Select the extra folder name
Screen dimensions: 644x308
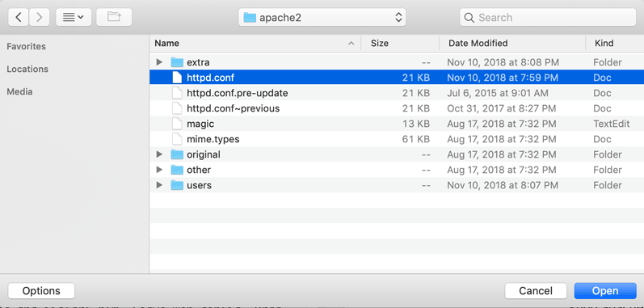pos(198,63)
